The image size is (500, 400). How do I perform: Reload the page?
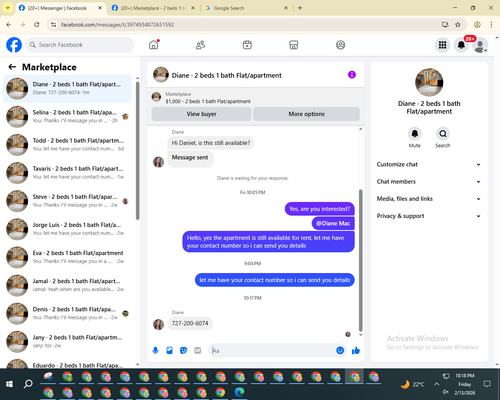click(x=37, y=25)
